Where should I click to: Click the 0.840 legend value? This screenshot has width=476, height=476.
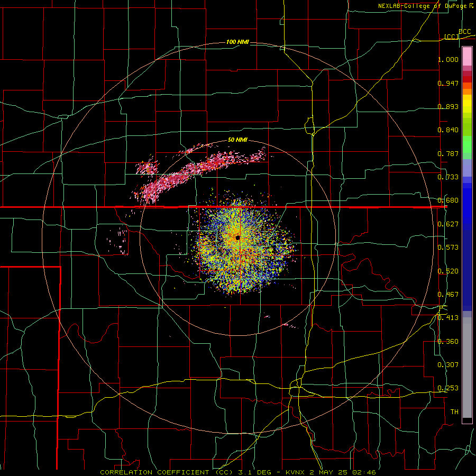click(448, 130)
